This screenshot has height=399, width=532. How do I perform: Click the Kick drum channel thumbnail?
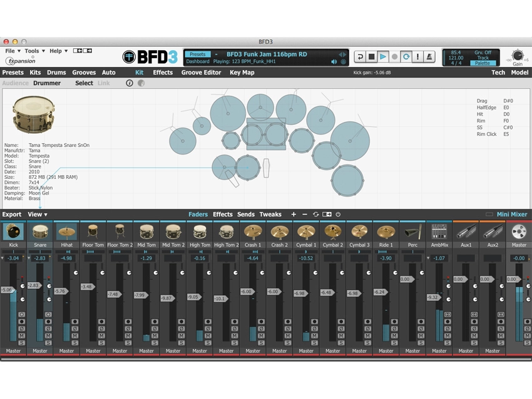pos(13,232)
